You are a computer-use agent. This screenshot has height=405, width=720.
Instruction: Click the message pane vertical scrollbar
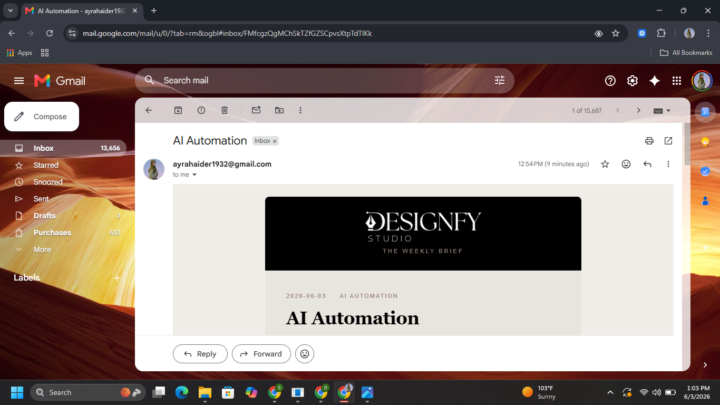(x=687, y=145)
